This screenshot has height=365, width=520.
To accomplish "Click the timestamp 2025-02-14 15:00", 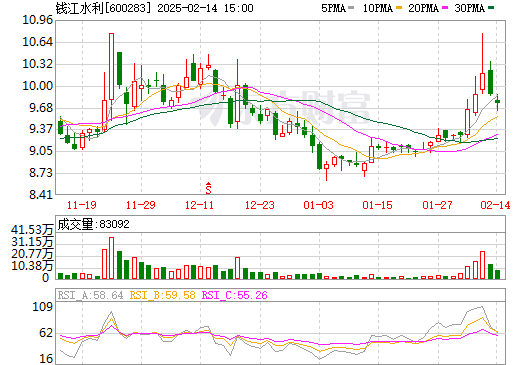I will 205,8.
